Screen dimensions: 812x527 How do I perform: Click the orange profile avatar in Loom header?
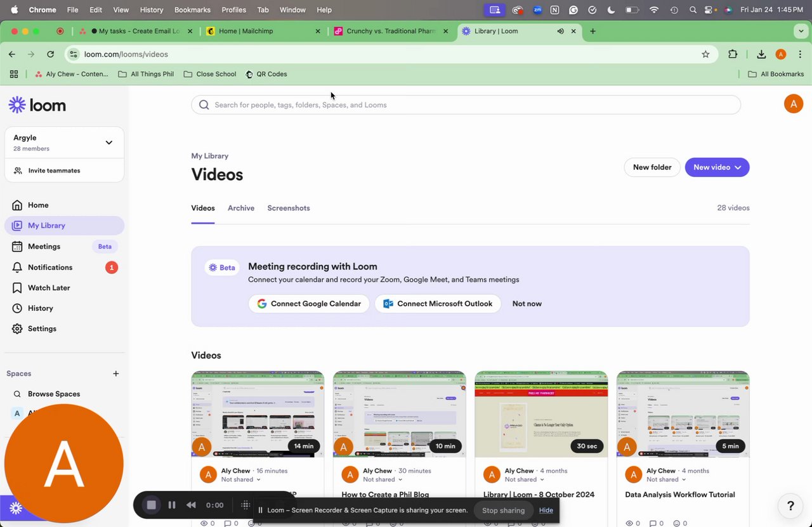tap(793, 103)
